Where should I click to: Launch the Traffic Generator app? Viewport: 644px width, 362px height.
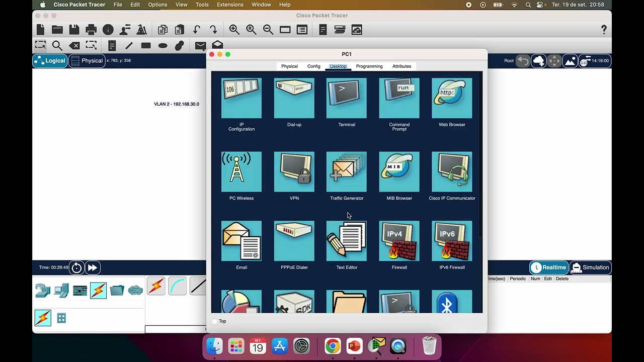347,172
